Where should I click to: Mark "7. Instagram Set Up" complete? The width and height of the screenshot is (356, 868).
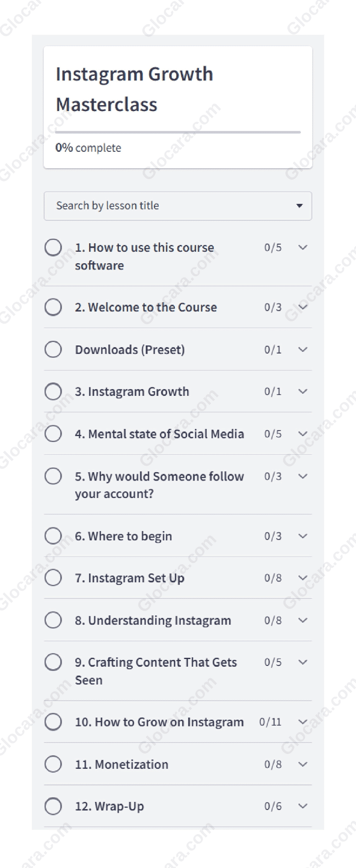[x=53, y=577]
